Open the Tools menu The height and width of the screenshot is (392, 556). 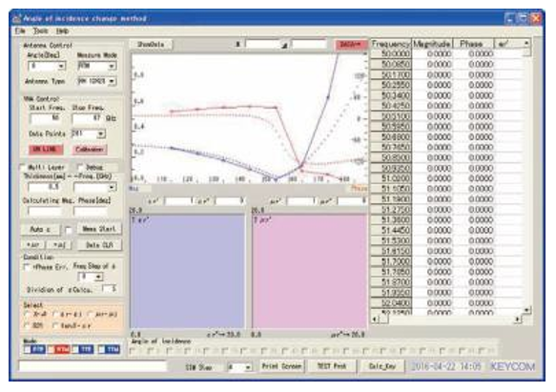(x=40, y=31)
